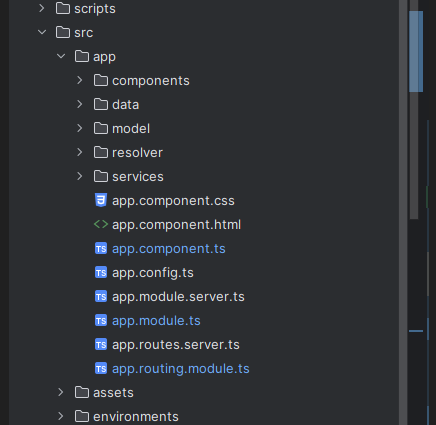Expand the resolver folder chevron
The image size is (436, 425).
[80, 152]
